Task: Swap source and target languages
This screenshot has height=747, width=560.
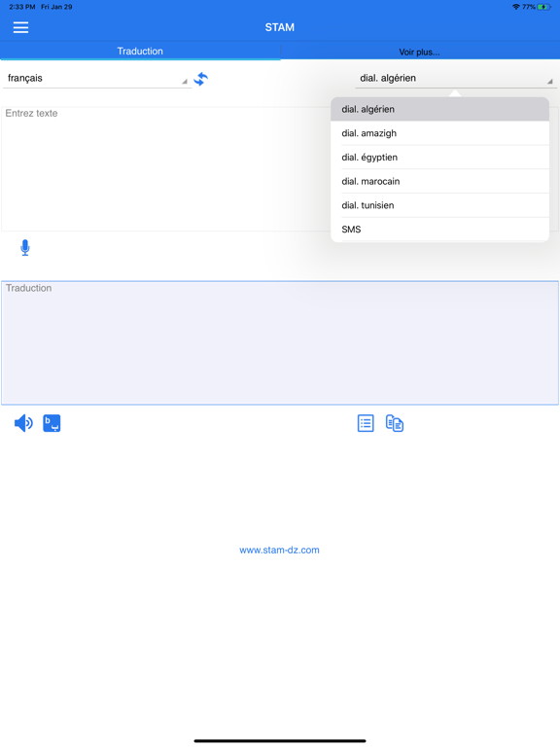Action: click(201, 79)
